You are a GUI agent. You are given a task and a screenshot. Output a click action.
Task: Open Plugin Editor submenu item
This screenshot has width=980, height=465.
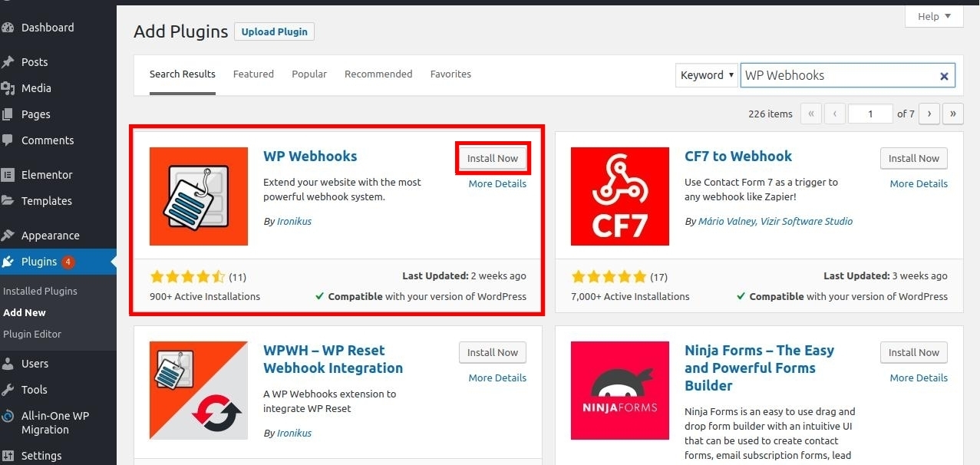(32, 334)
